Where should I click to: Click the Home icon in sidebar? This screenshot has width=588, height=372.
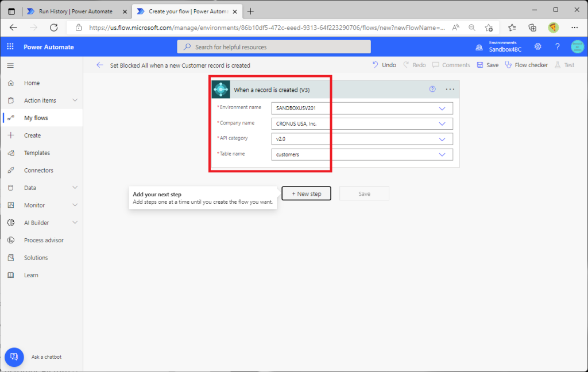(x=11, y=83)
